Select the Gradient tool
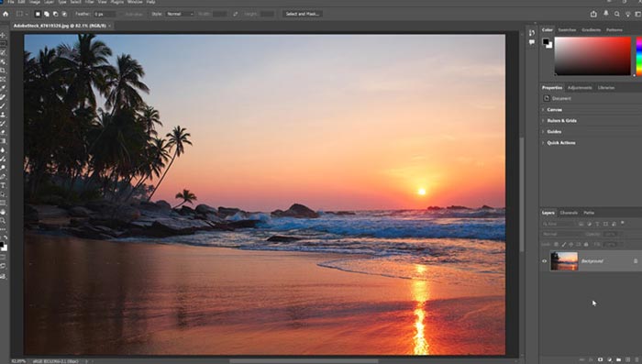642x364 pixels. pyautogui.click(x=3, y=141)
